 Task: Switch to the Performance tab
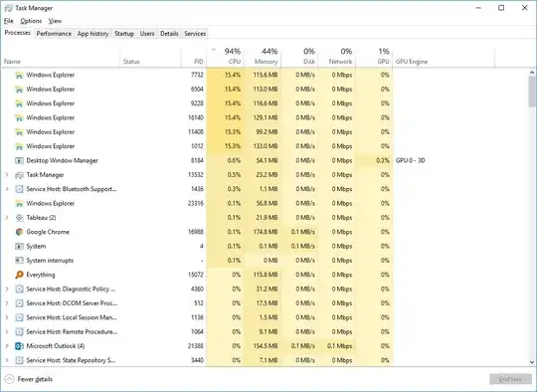pos(54,34)
